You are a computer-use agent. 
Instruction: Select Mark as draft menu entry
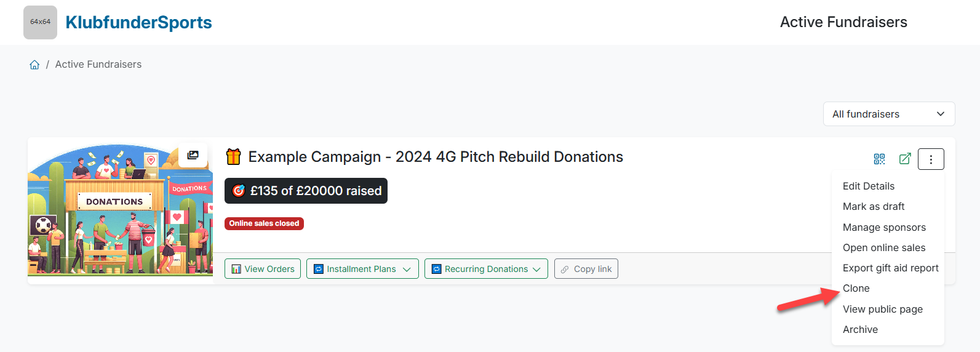[873, 207]
